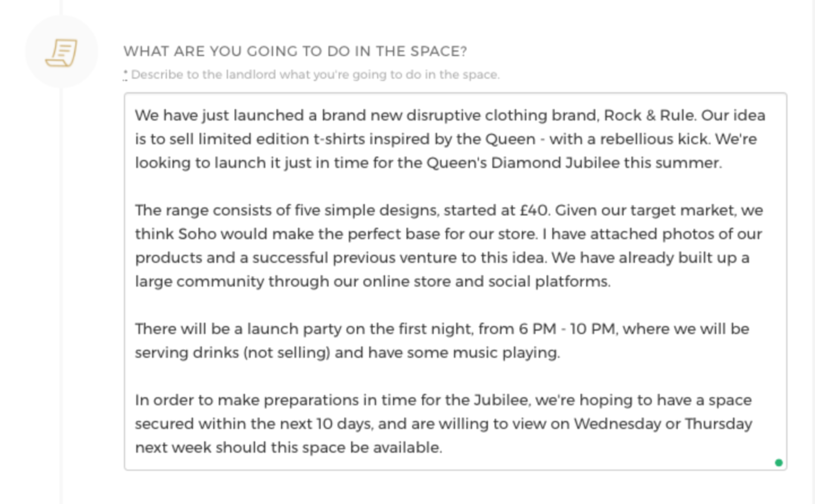Click the 'What are you going to do' heading
815x504 pixels.
tap(295, 51)
